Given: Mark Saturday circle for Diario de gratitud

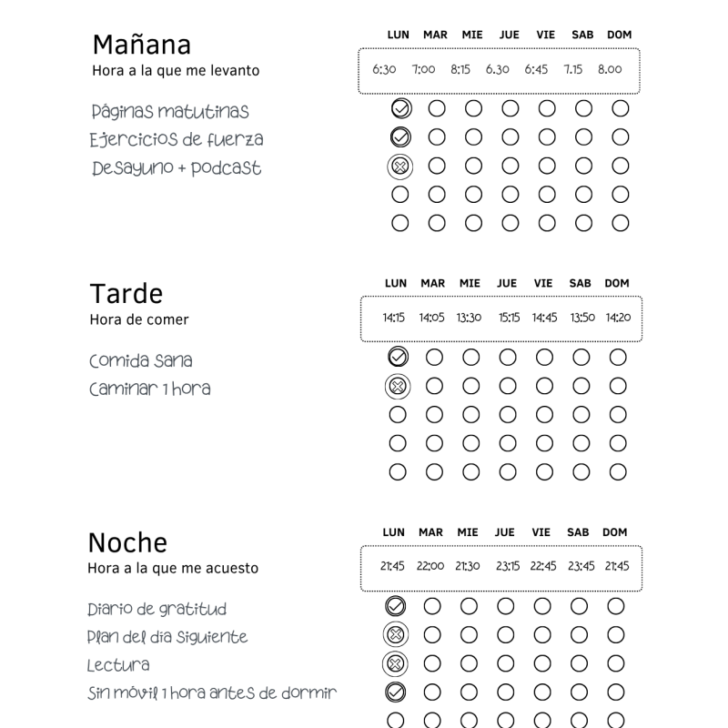Looking at the screenshot, I should 579,606.
